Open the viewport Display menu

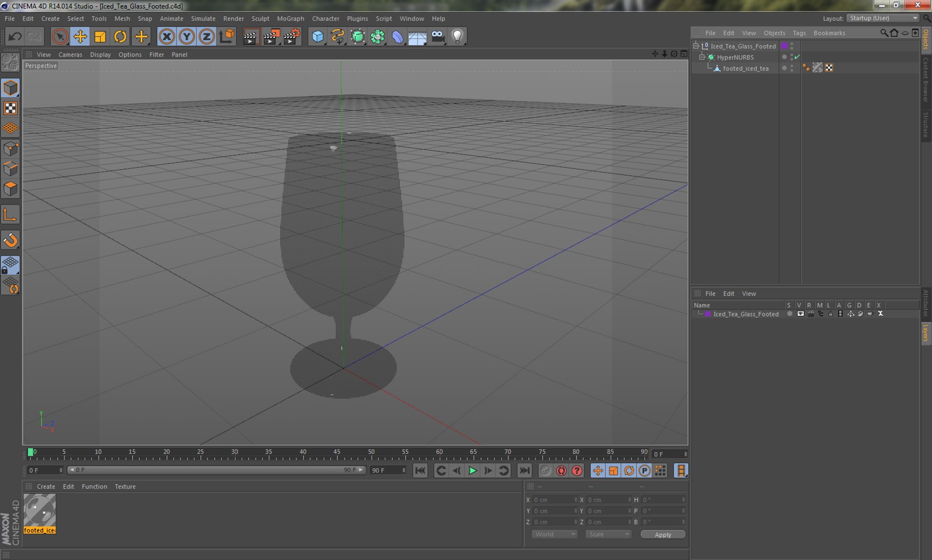click(x=100, y=54)
